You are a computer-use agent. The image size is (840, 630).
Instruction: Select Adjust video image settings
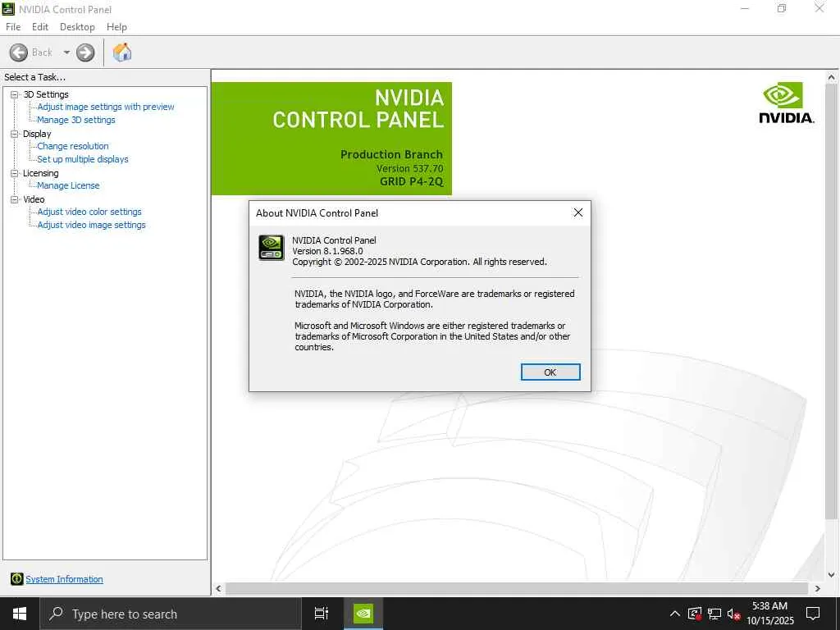[x=92, y=225]
